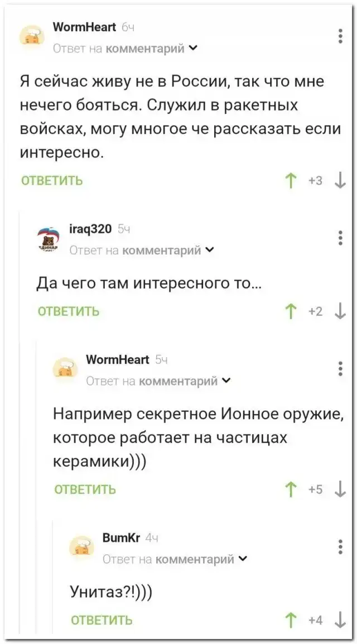Downvote iraq320's comment
The image size is (357, 644).
pyautogui.click(x=341, y=311)
